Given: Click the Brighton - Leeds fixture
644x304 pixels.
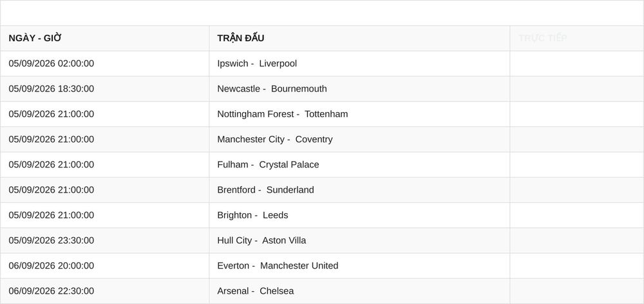Looking at the screenshot, I should 252,215.
